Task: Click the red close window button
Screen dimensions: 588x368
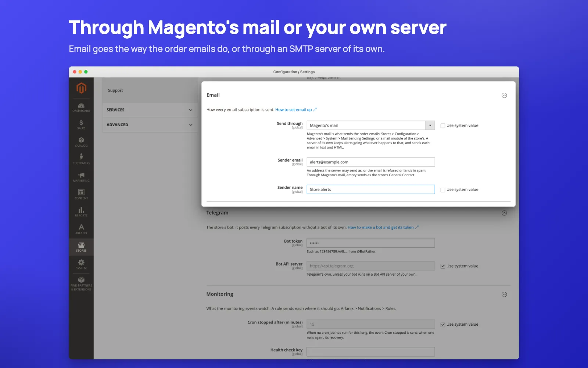Action: [75, 72]
